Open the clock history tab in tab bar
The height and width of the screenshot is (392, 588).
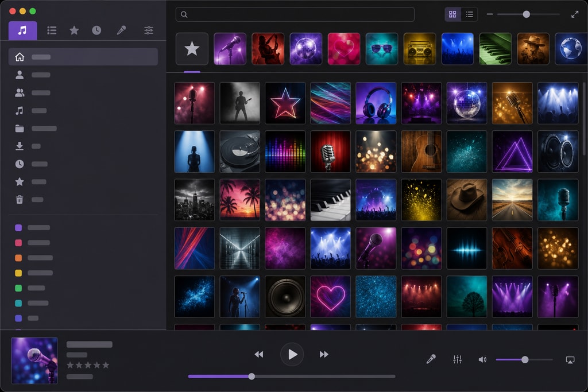coord(96,30)
